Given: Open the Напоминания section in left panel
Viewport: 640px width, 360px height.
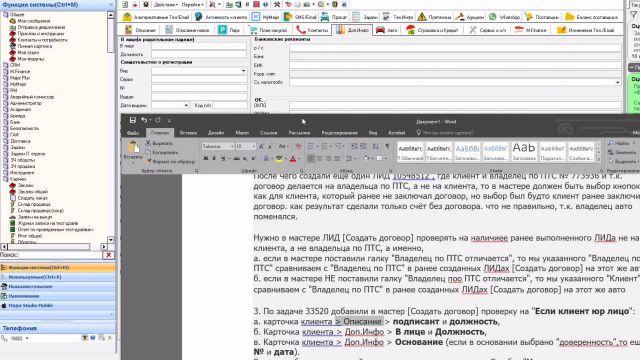Looking at the screenshot, I should click(57, 296).
